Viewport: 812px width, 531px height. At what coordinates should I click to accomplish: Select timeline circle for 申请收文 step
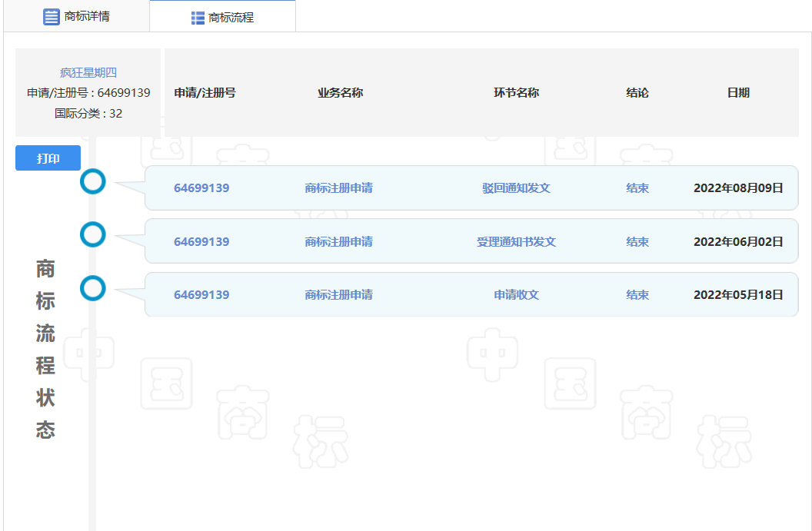93,288
